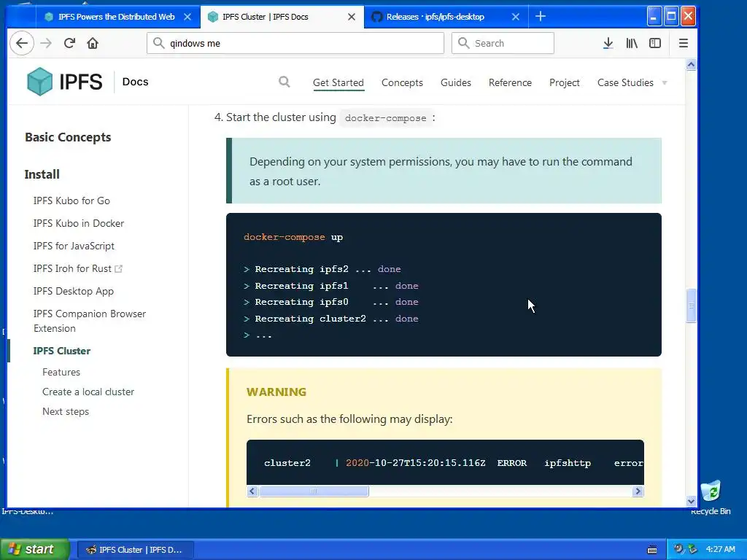The height and width of the screenshot is (560, 747).
Task: Open IPFS for JavaScript page
Action: click(74, 246)
